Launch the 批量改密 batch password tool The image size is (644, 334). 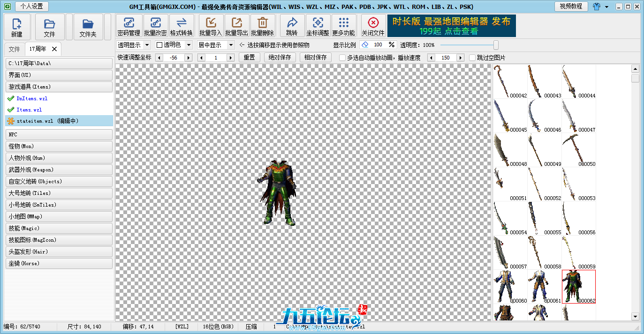[x=156, y=26]
